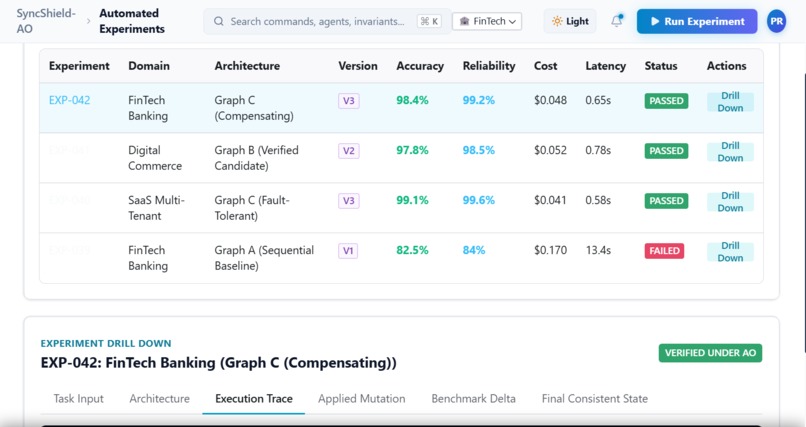Image resolution: width=806 pixels, height=427 pixels.
Task: Click the V1 version badge
Action: click(348, 251)
